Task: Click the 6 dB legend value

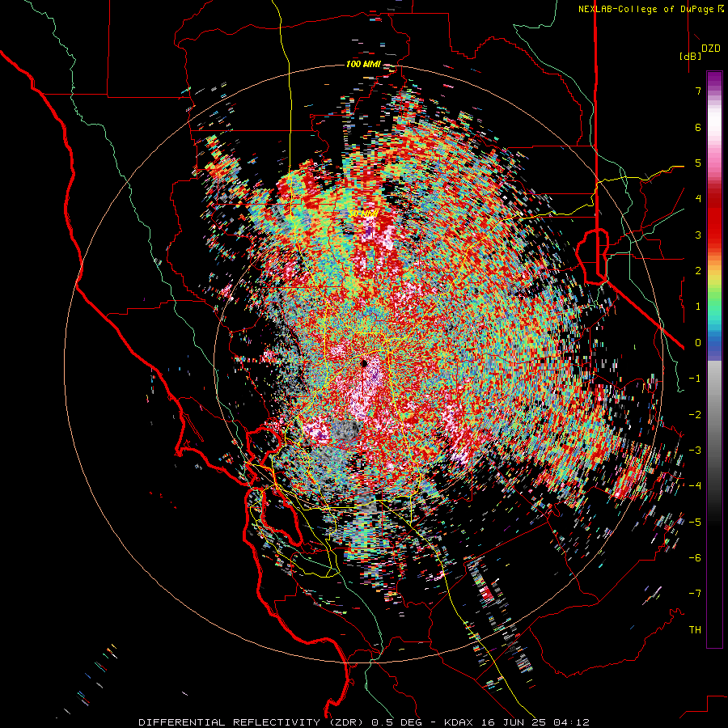Action: [698, 127]
